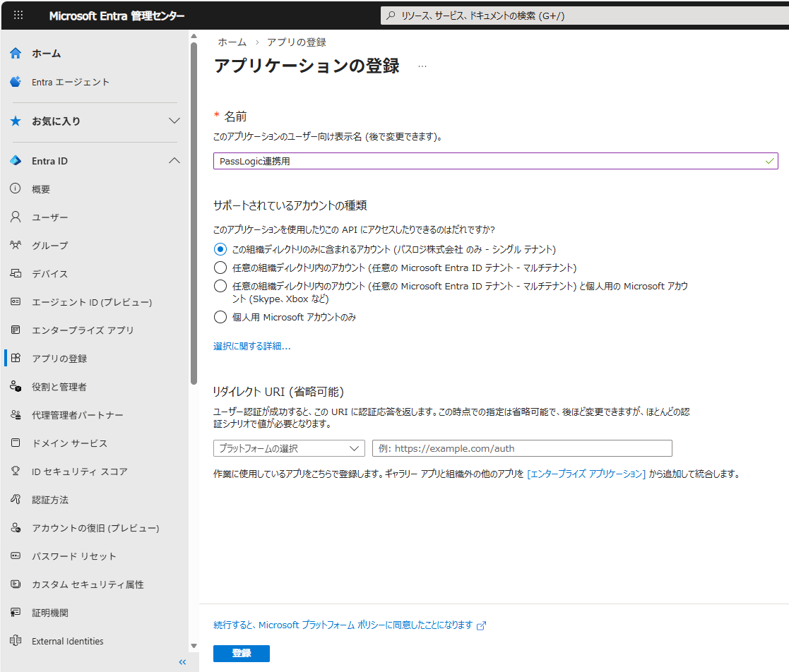
Task: Click the 登録 button
Action: [x=242, y=653]
